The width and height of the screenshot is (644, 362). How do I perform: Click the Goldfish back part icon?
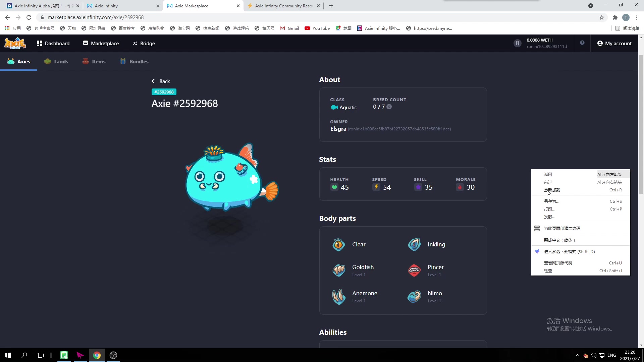339,270
